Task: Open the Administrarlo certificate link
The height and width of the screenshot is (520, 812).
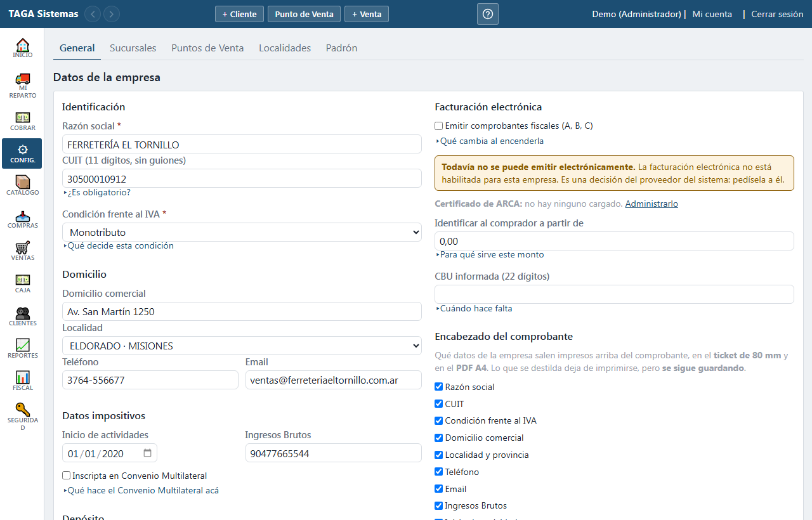Action: point(652,204)
